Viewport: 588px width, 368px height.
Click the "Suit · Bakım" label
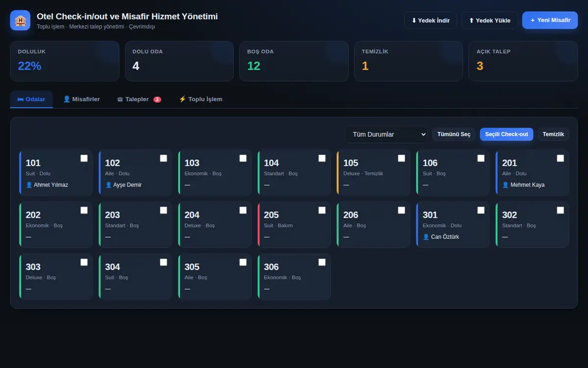[x=278, y=226]
